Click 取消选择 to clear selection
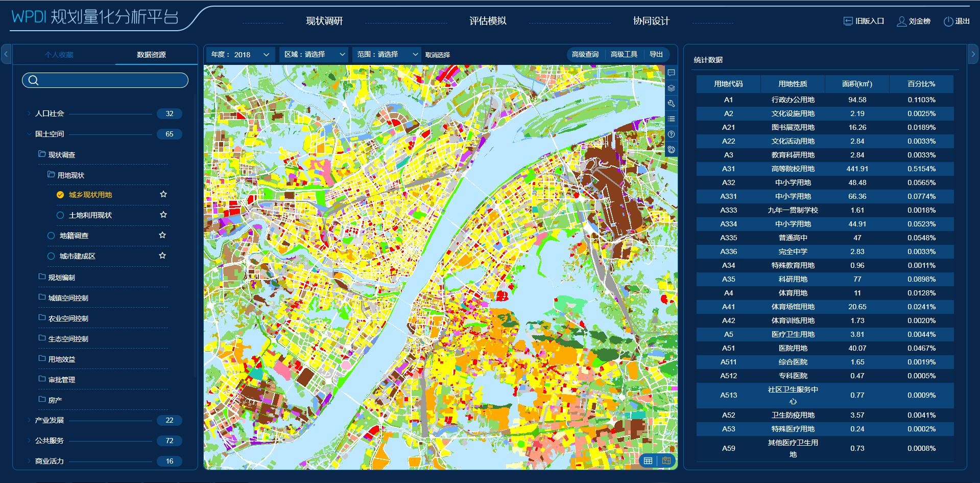Image resolution: width=980 pixels, height=483 pixels. pos(438,55)
